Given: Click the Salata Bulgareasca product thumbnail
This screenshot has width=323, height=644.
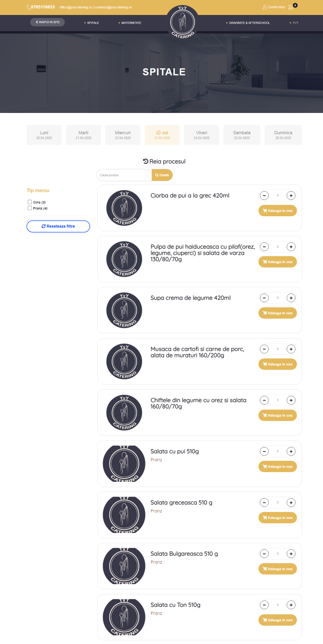Looking at the screenshot, I should (x=124, y=566).
